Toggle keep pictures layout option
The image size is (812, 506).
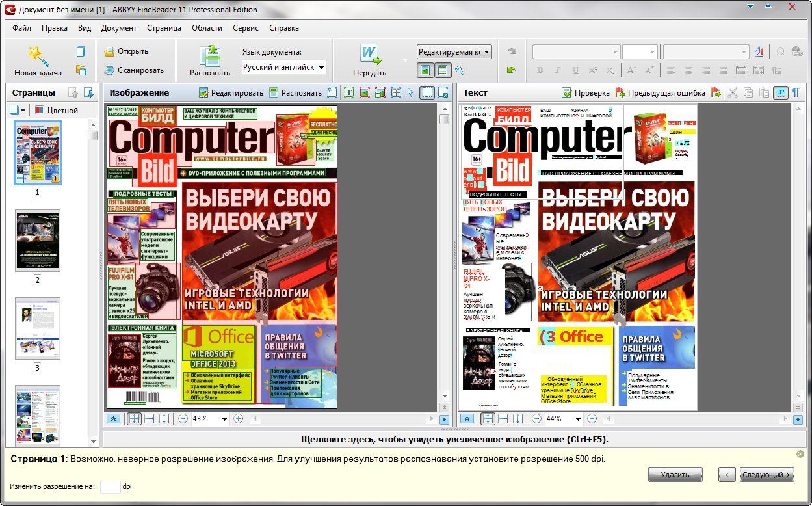[x=425, y=71]
